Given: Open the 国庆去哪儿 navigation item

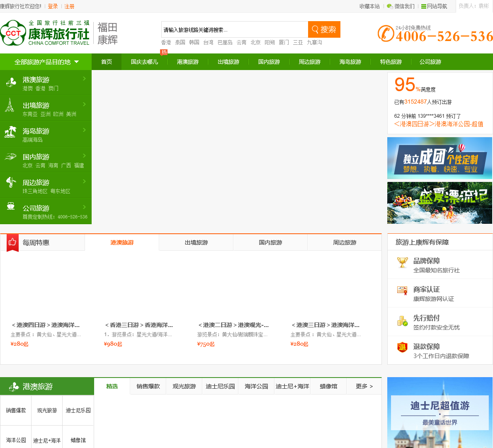Looking at the screenshot, I should 145,62.
